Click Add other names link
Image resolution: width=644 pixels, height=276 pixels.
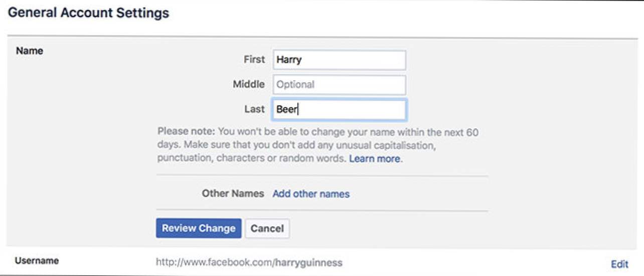coord(311,194)
